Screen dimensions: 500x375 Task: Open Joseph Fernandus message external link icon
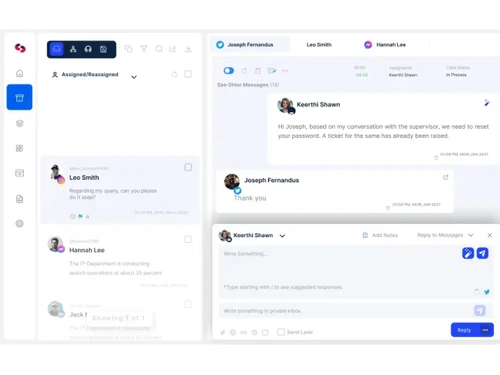click(445, 177)
